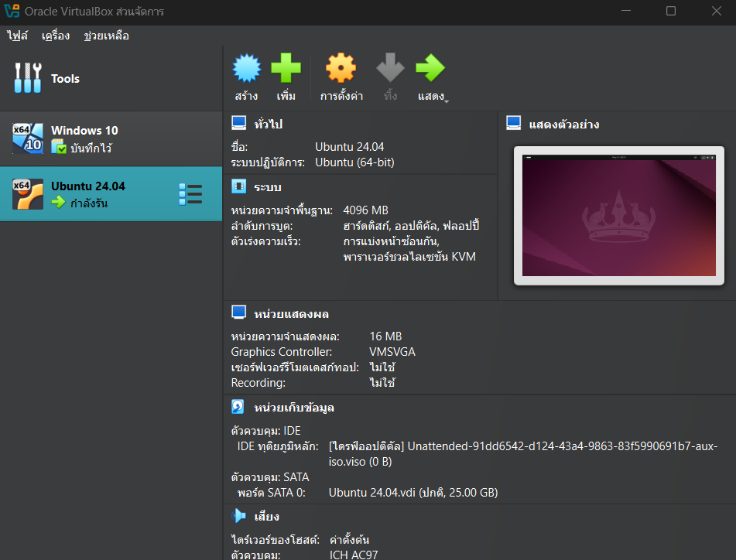Click the สร้าง (New) starburst icon
Image resolution: width=736 pixels, height=560 pixels.
pyautogui.click(x=246, y=68)
